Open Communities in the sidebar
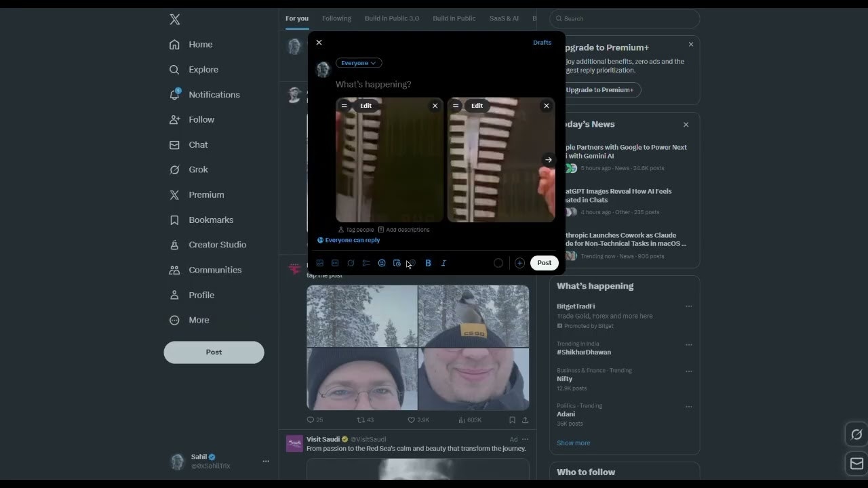The height and width of the screenshot is (488, 868). click(205, 270)
